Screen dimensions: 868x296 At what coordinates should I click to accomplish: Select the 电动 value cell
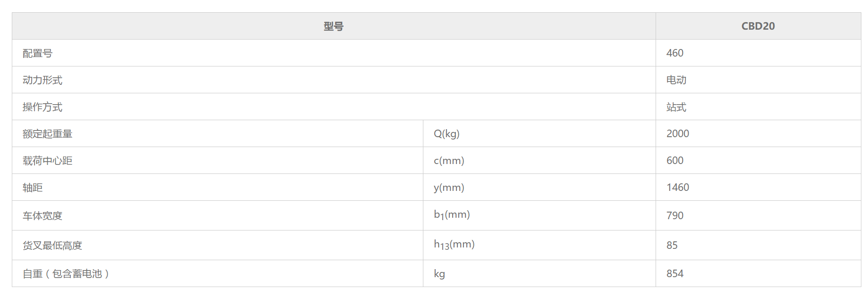coord(758,80)
